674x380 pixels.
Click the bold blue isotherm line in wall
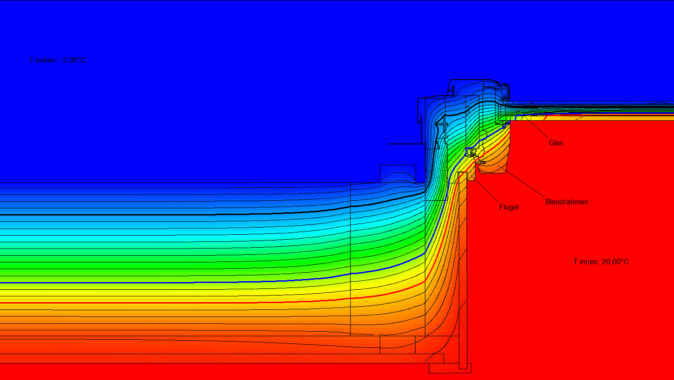[172, 282]
